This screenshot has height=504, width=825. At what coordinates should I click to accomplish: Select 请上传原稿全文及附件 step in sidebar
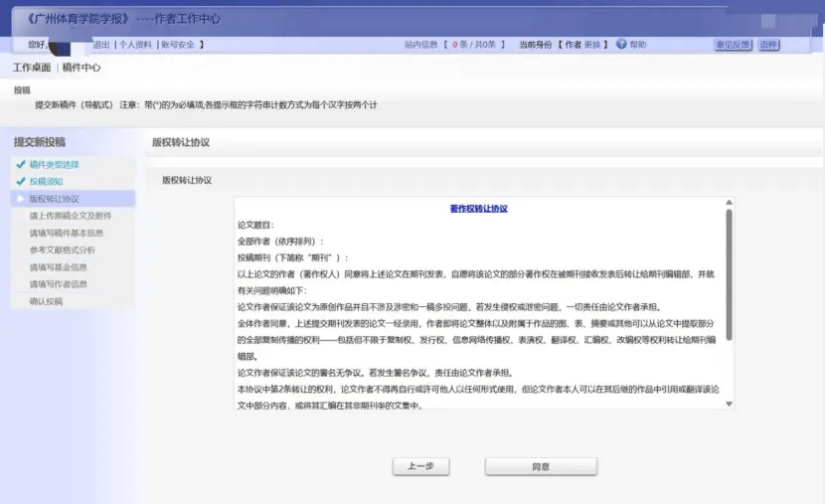click(70, 216)
